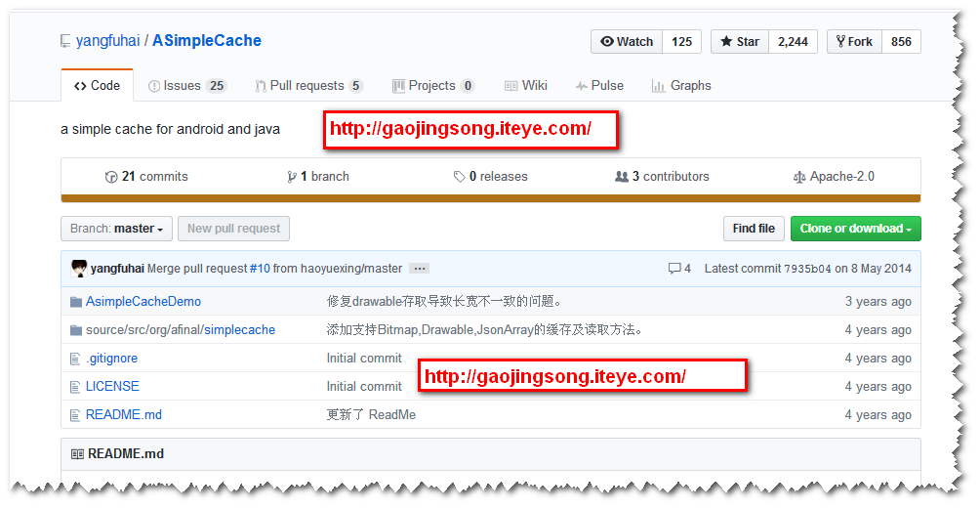This screenshot has height=509, width=980.
Task: Click the yangfuhai avatar image
Action: (79, 269)
